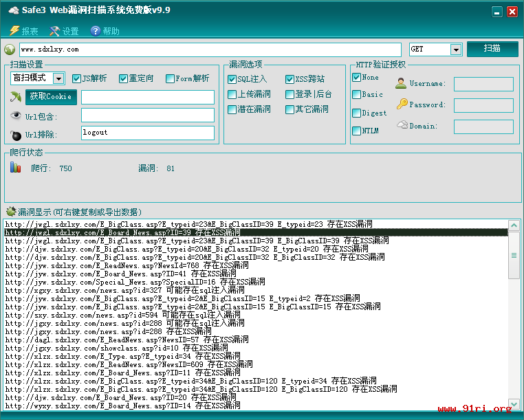
Task: Click the green bird icon beside Cookie
Action: pyautogui.click(x=15, y=97)
